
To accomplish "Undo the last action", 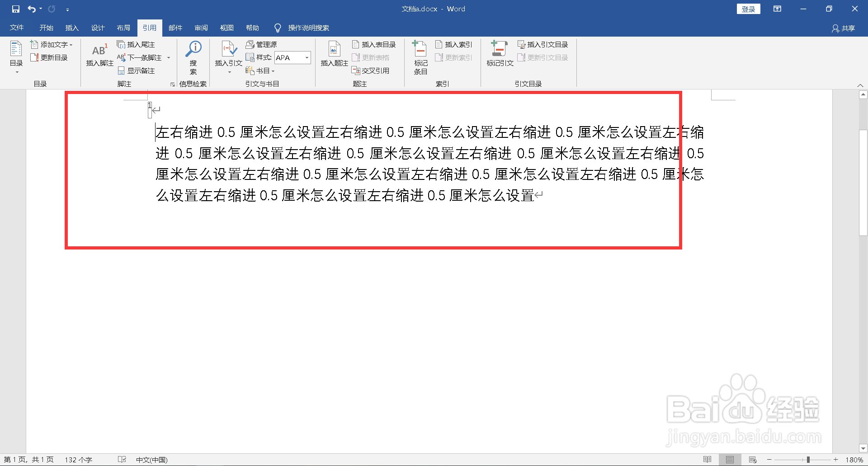I will coord(31,9).
